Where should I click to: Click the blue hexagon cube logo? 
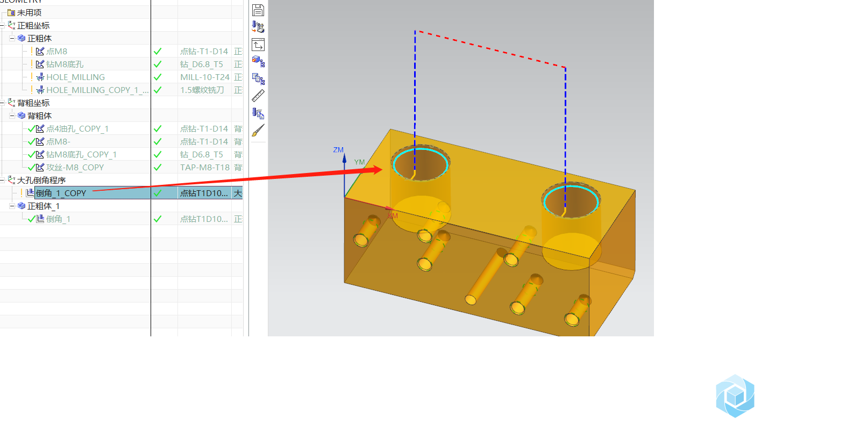[735, 396]
